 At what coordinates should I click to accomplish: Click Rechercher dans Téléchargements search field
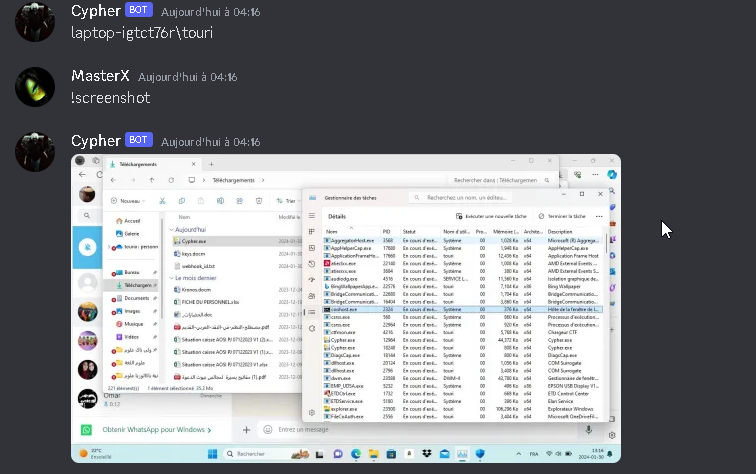click(x=500, y=180)
